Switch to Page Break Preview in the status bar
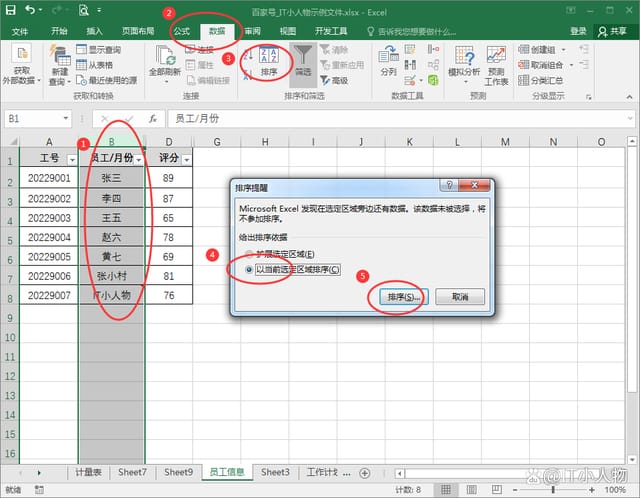Screen dimensions: 640x498 coord(497,489)
